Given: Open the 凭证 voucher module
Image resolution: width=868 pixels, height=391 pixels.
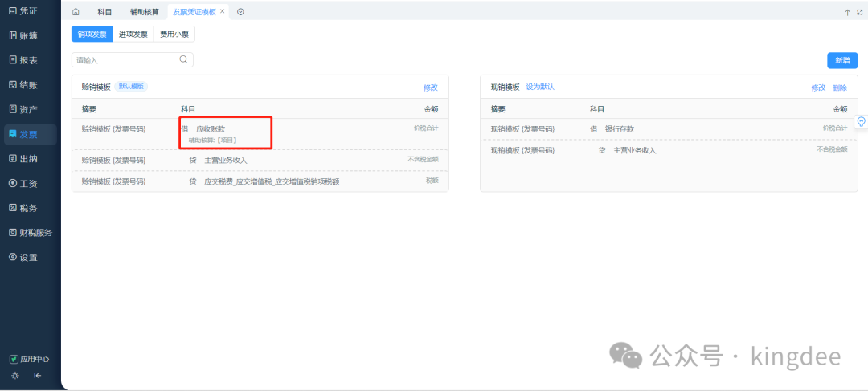Looking at the screenshot, I should 23,10.
